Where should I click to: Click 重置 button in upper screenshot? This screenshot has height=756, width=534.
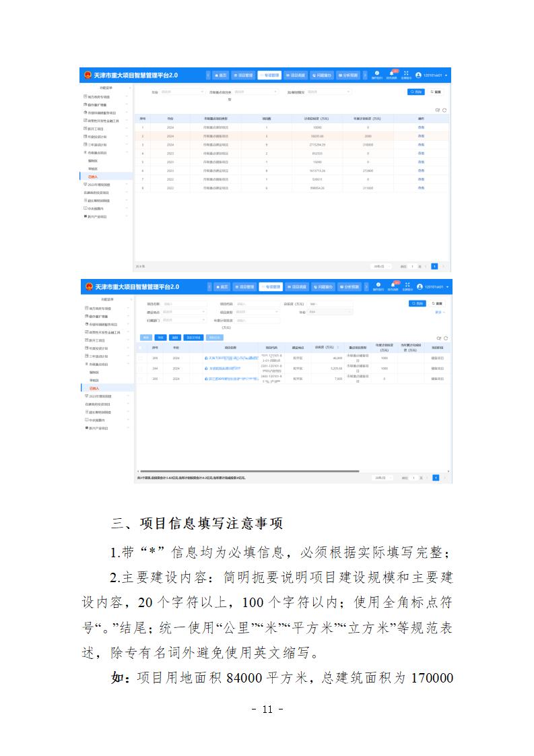tap(436, 92)
